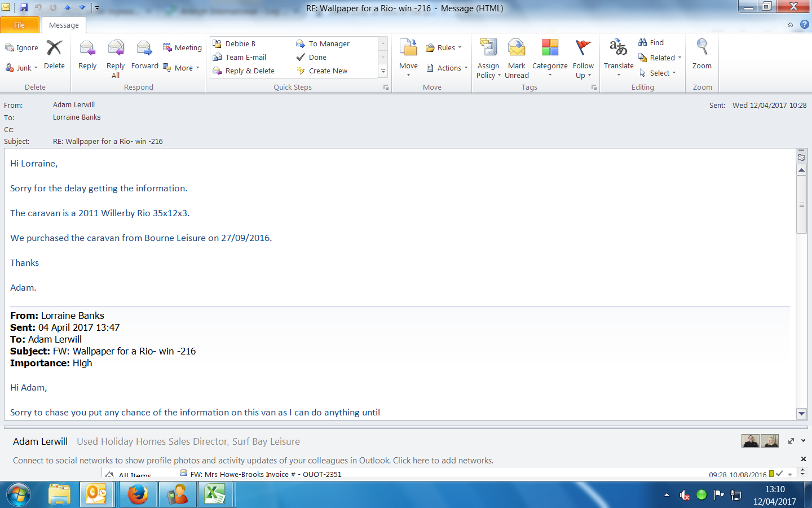This screenshot has height=508, width=812.
Task: Click the Bourne Leisure purchase sentence
Action: (141, 238)
